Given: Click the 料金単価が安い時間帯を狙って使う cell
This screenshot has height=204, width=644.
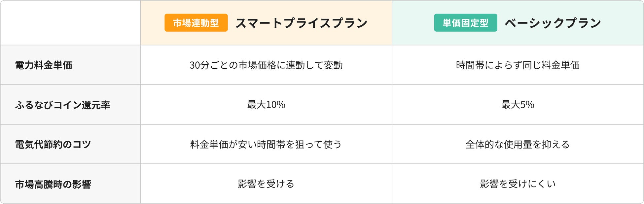Looking at the screenshot, I should pos(266,144).
